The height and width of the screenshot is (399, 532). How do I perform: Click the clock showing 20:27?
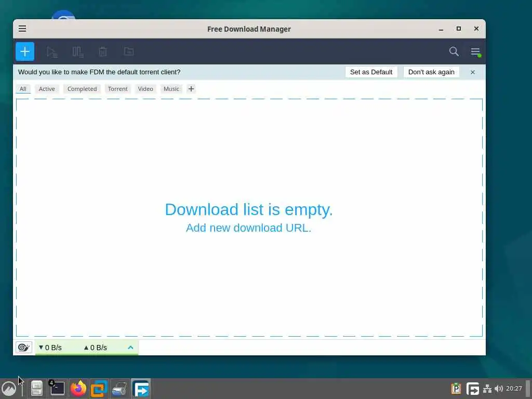[514, 389]
